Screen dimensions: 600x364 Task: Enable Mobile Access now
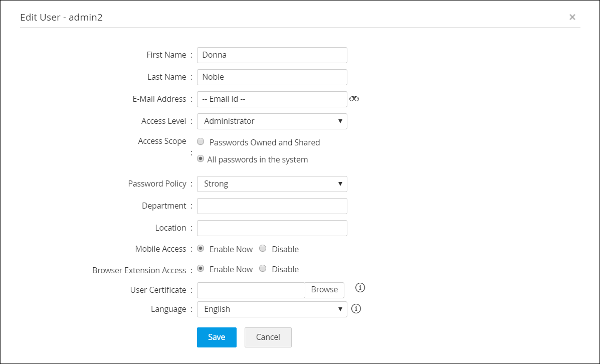coord(201,249)
